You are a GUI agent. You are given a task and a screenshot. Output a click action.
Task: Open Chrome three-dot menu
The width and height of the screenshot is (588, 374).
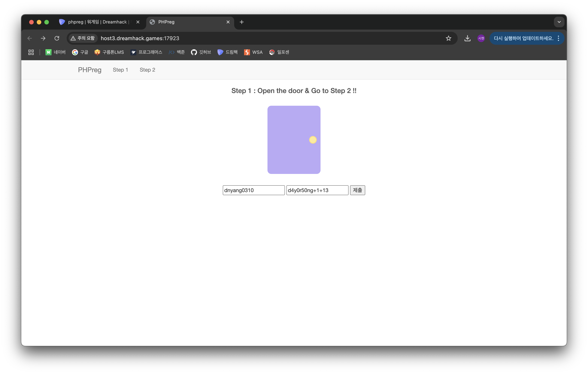pos(558,38)
